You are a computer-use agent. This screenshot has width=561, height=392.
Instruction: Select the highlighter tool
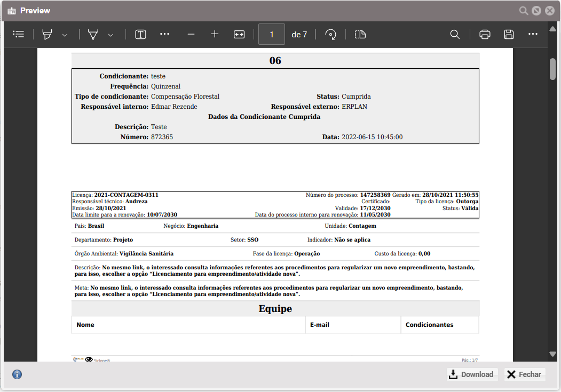(47, 34)
